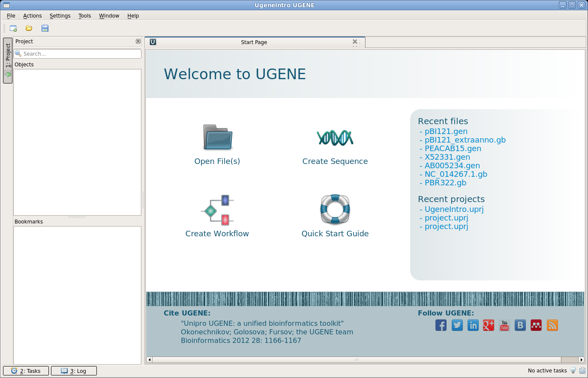
Task: Open UGENE RSS feed icon
Action: point(552,325)
